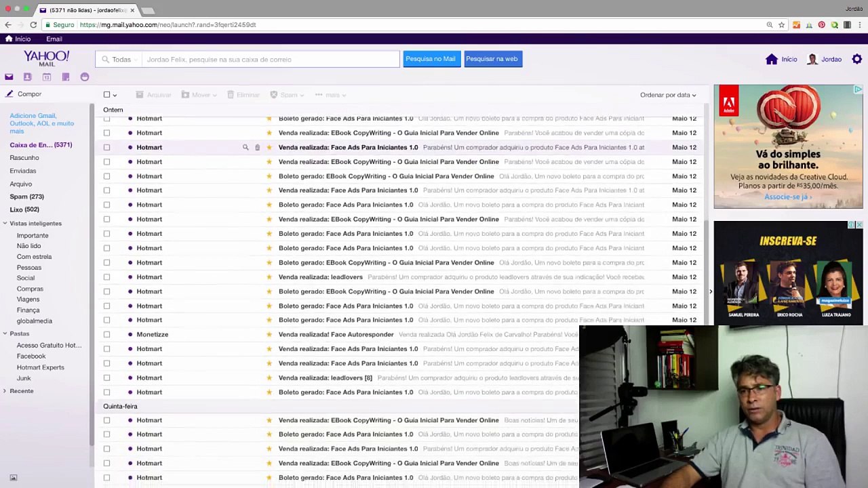Click the 'Pesquisar na web' button
The height and width of the screenshot is (488, 868).
pyautogui.click(x=492, y=59)
